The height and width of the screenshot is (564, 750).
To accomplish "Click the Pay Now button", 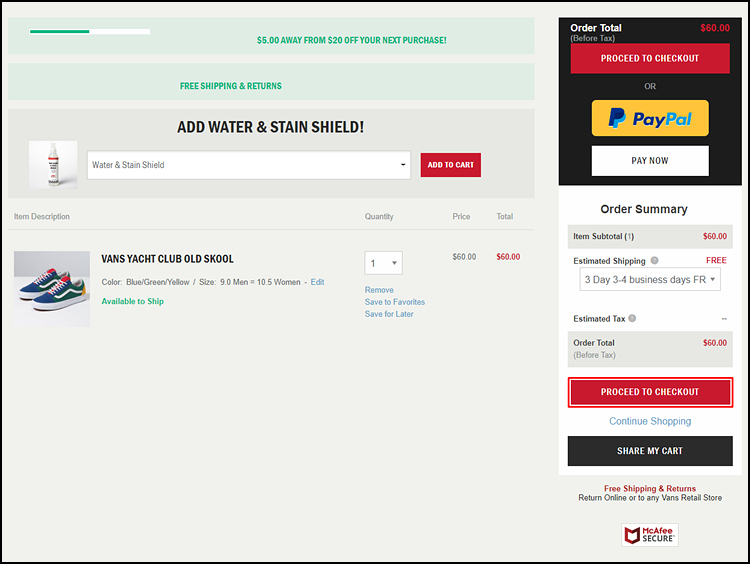I will [650, 161].
